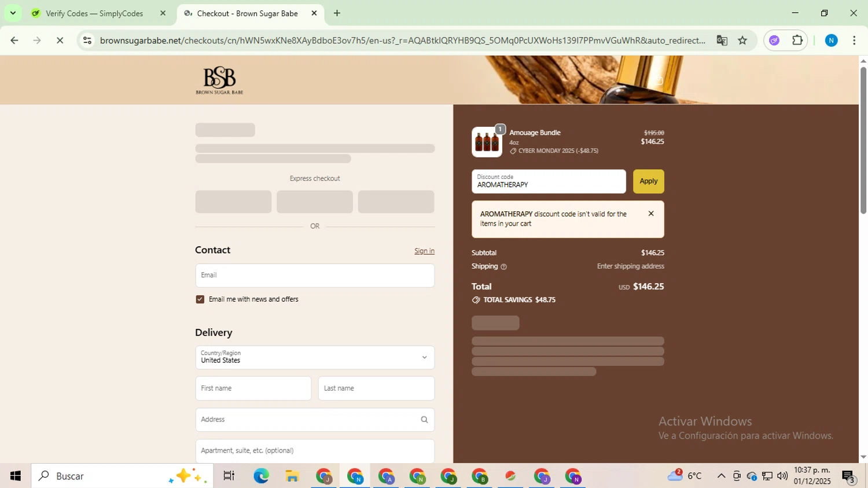
Task: Click the page vertical scrollbar
Action: [863, 141]
